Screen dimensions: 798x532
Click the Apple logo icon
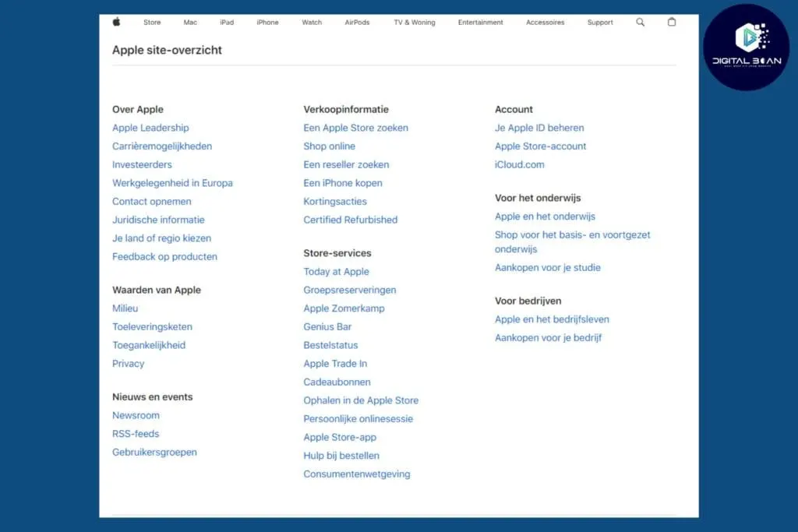117,22
